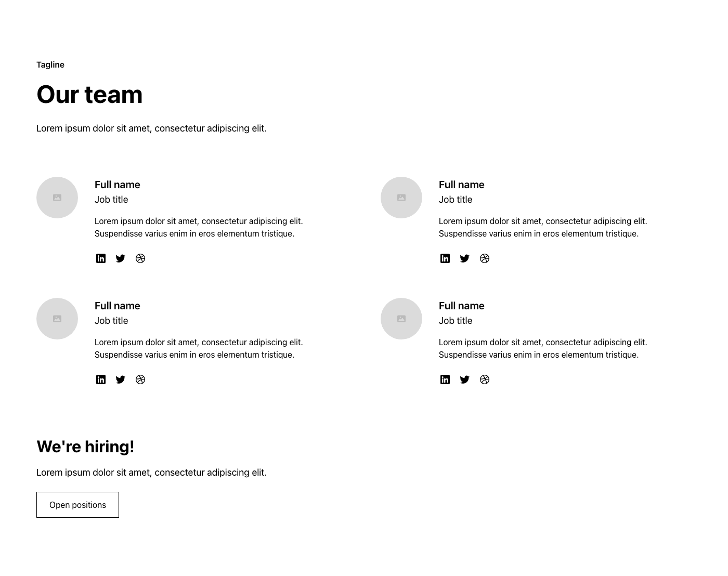This screenshot has height=576, width=728.
Task: Select Dribbble icon of bottom-right team member
Action: tap(485, 379)
